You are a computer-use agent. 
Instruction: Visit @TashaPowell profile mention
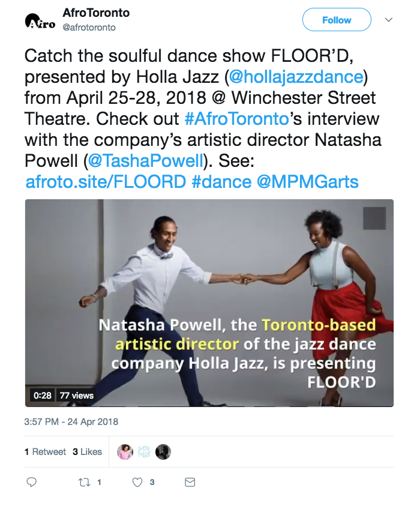[143, 161]
